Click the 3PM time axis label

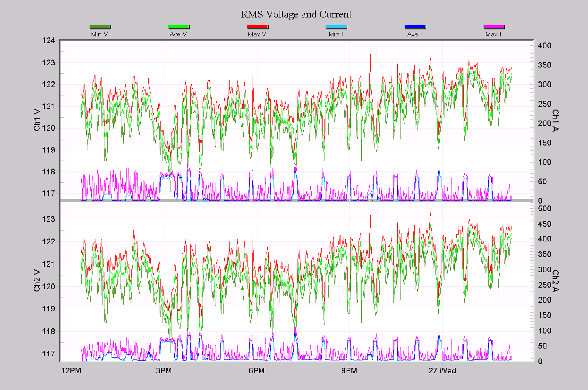tap(164, 370)
